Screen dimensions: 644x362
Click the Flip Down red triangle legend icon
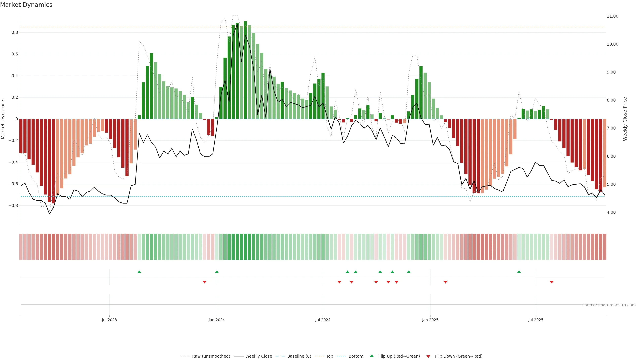click(x=428, y=356)
